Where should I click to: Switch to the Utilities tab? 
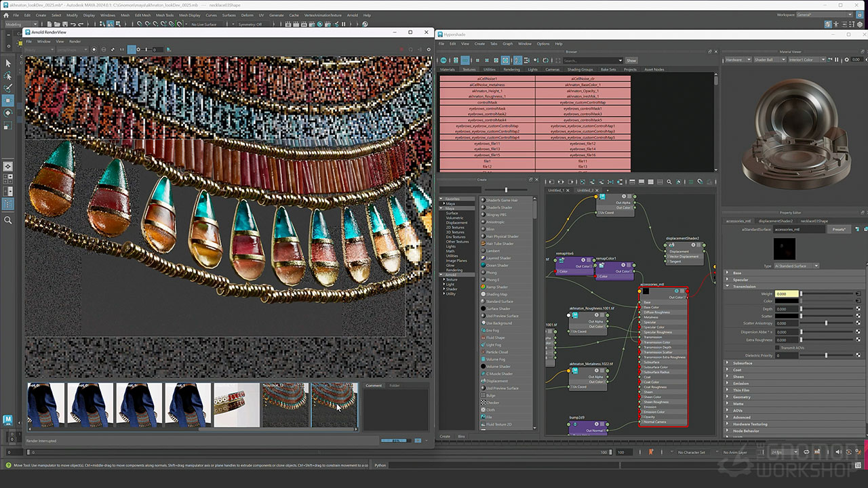[x=489, y=69]
